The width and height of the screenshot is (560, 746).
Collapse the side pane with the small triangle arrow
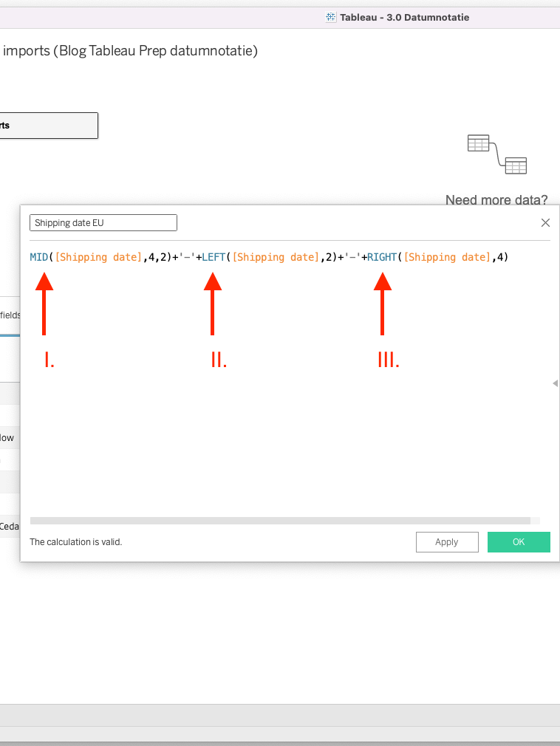[555, 383]
